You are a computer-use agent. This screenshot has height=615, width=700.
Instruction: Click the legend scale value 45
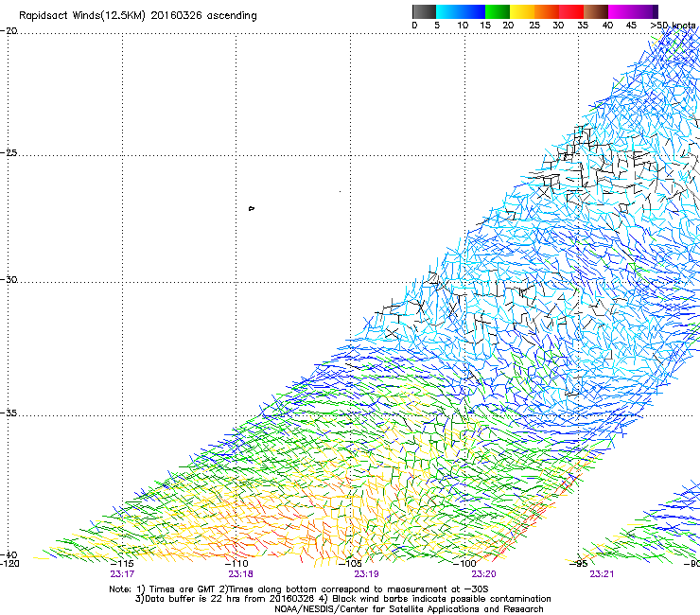[x=631, y=26]
